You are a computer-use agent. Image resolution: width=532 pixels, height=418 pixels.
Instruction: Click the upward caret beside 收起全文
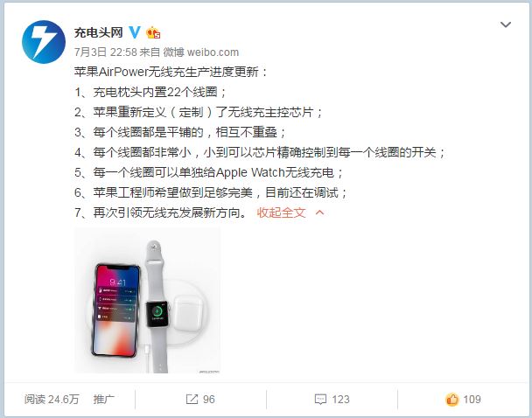(319, 212)
